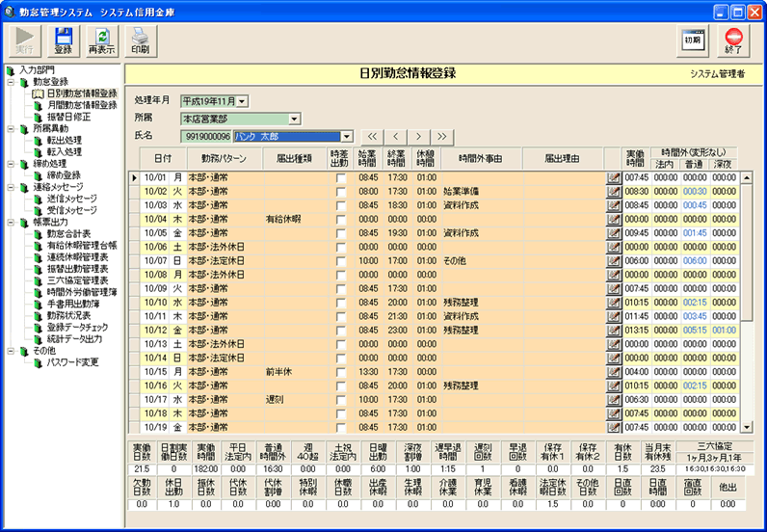Go to next employee with > button

419,137
